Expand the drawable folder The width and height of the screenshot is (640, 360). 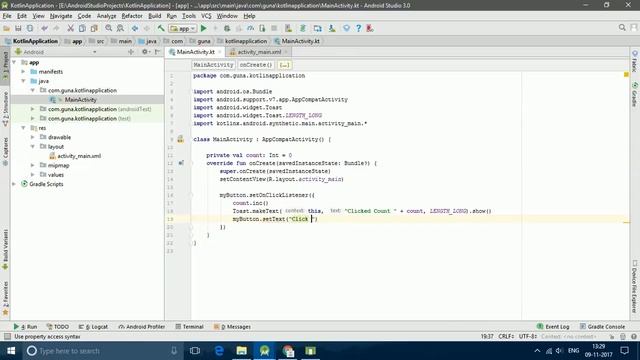(33, 137)
